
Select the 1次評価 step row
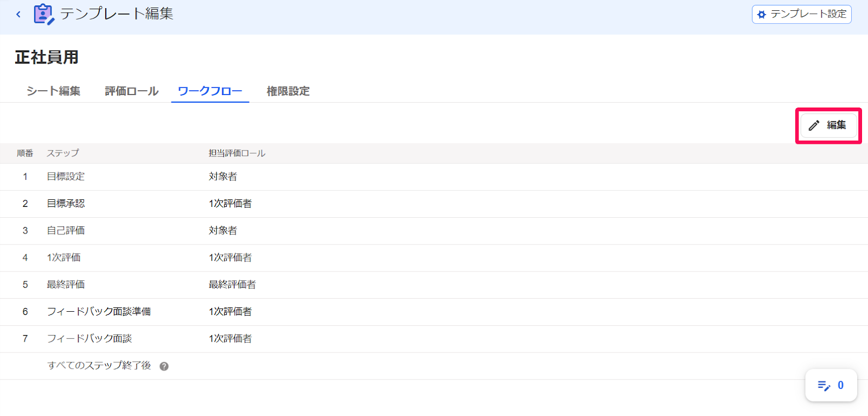point(434,259)
